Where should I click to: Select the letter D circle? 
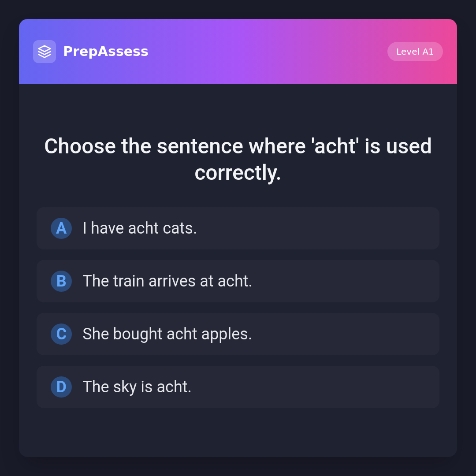(x=61, y=387)
